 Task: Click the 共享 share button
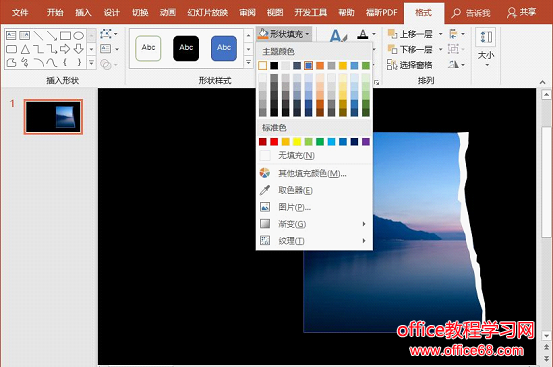[522, 13]
